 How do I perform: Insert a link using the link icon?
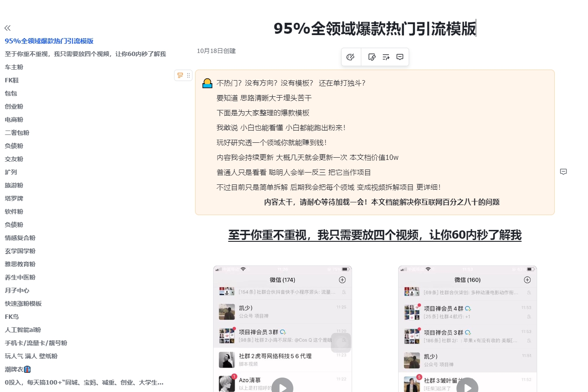(x=372, y=57)
